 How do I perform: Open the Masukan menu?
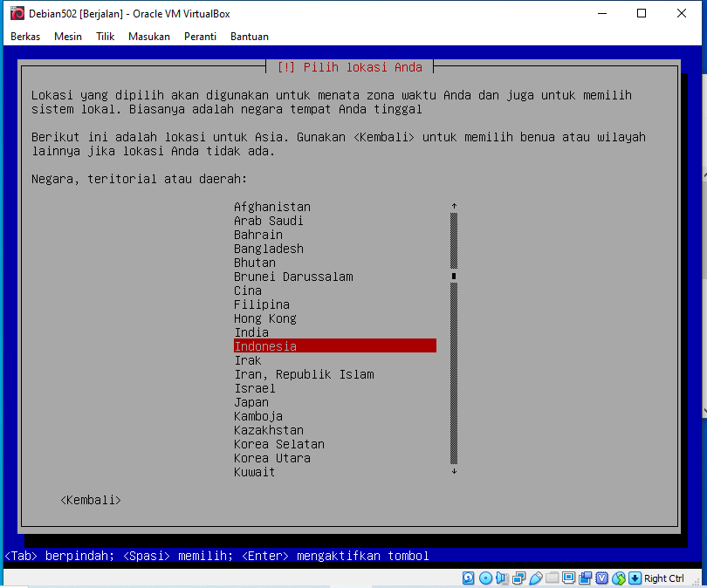tap(149, 37)
